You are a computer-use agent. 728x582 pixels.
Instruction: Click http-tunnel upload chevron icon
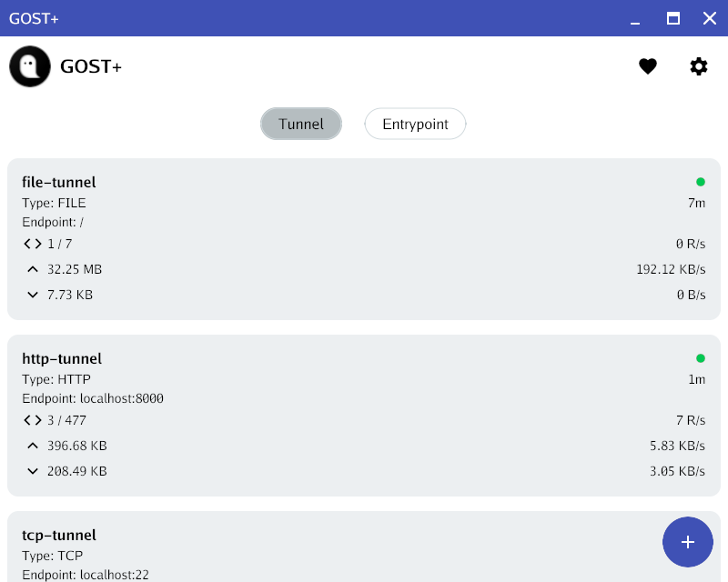pyautogui.click(x=33, y=446)
